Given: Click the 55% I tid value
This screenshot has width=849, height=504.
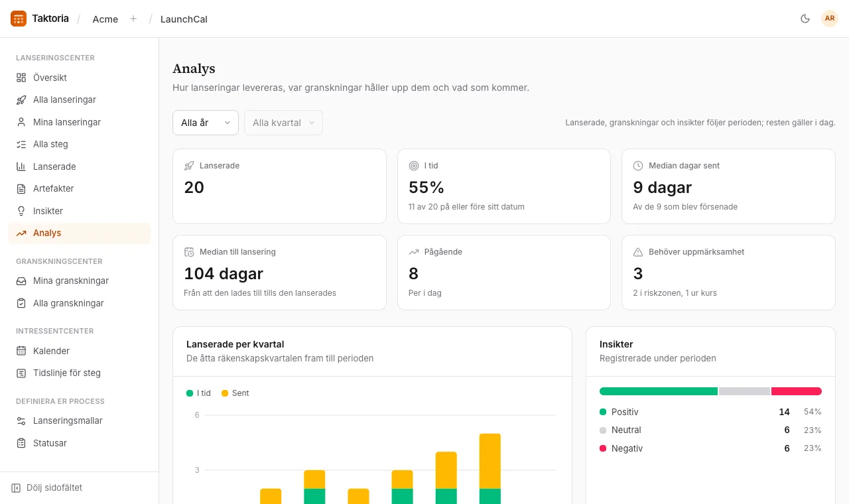Looking at the screenshot, I should point(426,187).
